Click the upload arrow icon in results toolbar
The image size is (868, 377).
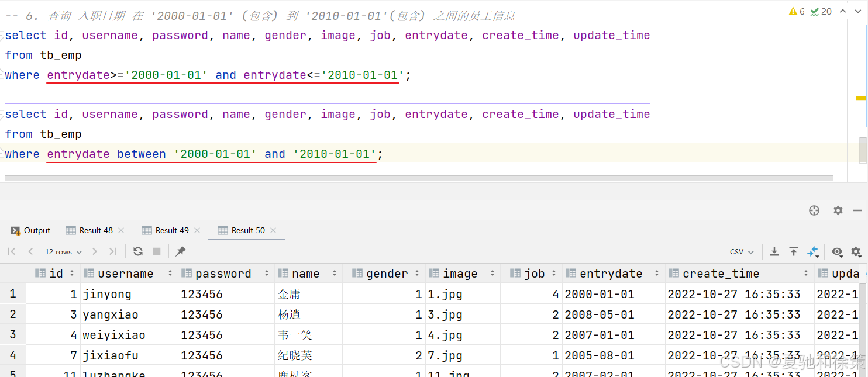(x=794, y=251)
